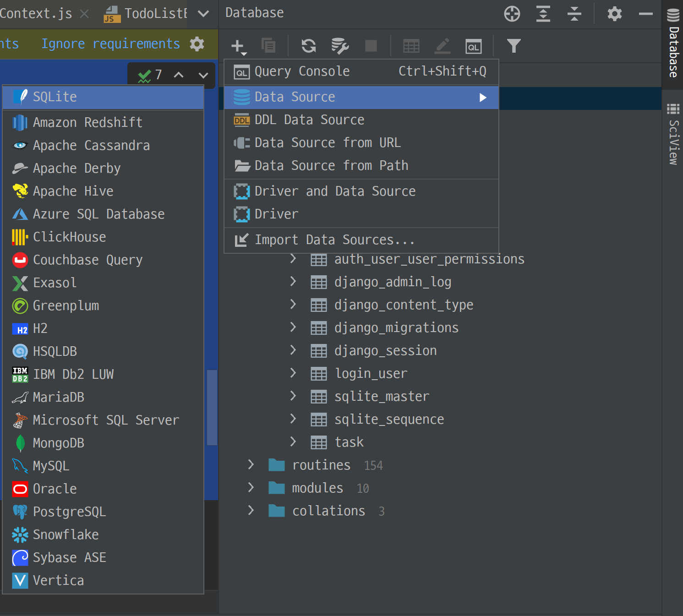Click the Stop (square) toolbar icon
The width and height of the screenshot is (683, 616).
pos(371,46)
